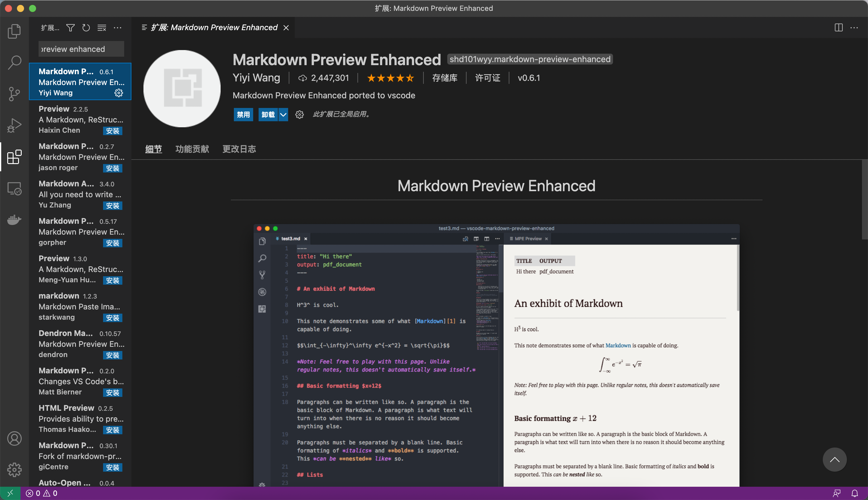Open Run and Debug view
Image resolution: width=868 pixels, height=500 pixels.
(x=14, y=125)
